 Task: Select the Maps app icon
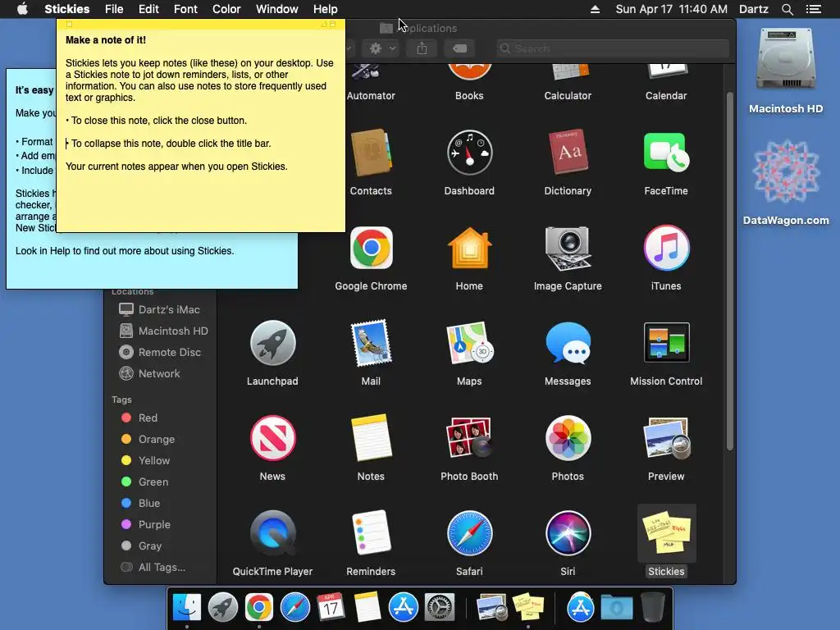point(469,344)
